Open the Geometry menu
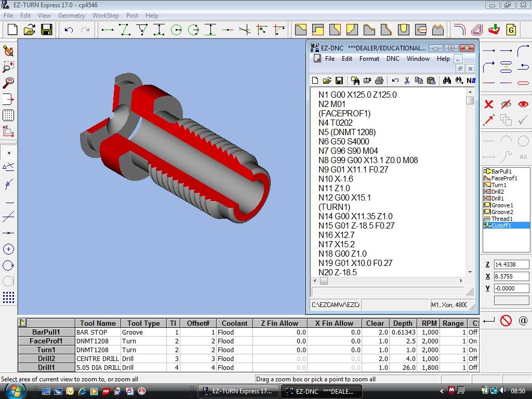Image resolution: width=532 pixels, height=399 pixels. point(72,16)
